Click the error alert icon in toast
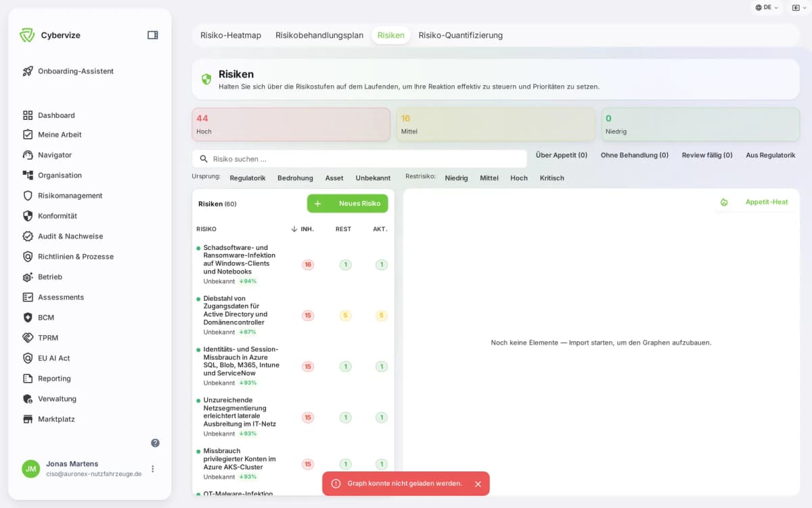812x508 pixels. [336, 484]
